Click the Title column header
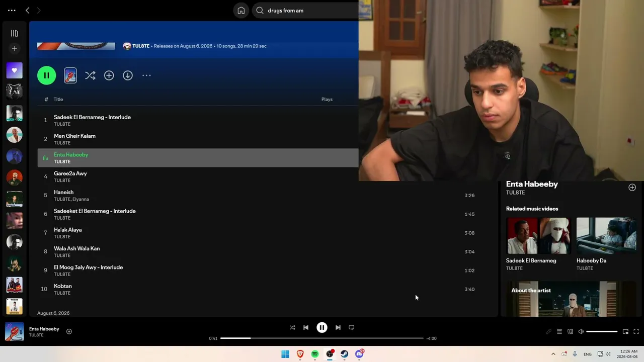The width and height of the screenshot is (644, 362). tap(58, 100)
